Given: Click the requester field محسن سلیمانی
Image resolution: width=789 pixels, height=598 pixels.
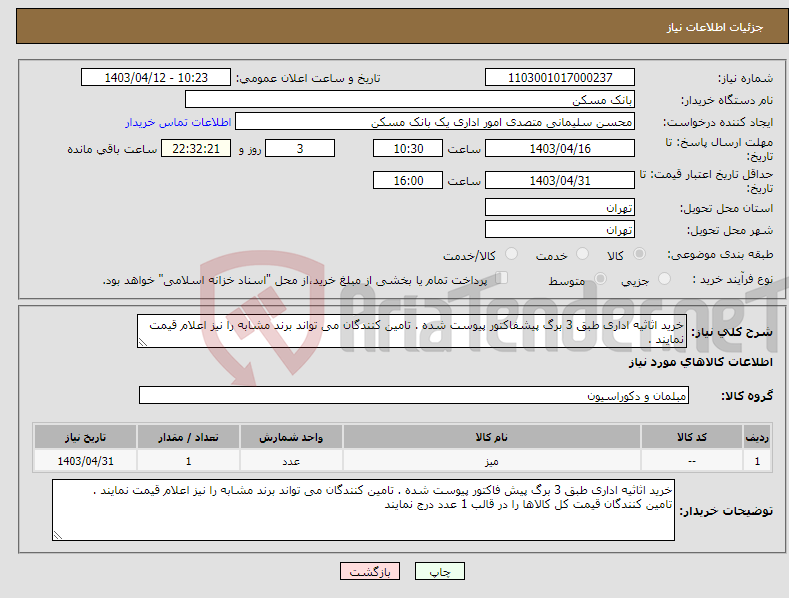Looking at the screenshot, I should pos(435,122).
